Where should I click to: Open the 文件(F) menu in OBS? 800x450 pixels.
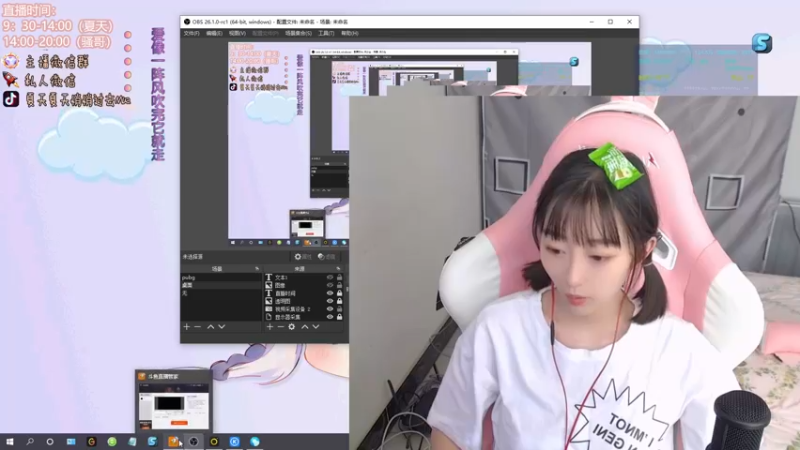pos(191,33)
